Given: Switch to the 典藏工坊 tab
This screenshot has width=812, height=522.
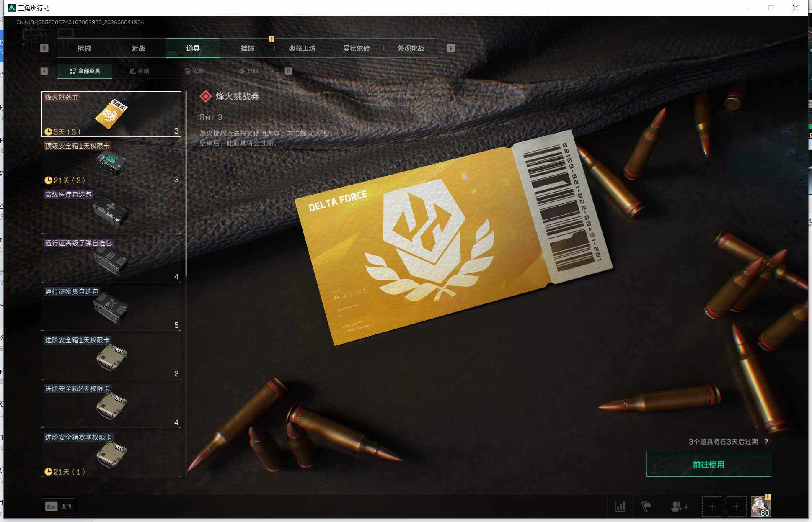Looking at the screenshot, I should (x=302, y=48).
